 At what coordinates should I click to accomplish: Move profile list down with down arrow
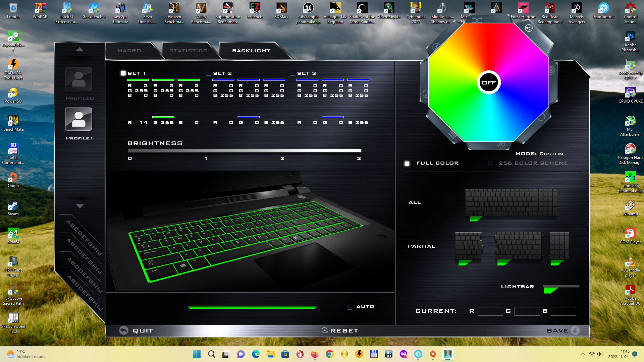point(79,206)
